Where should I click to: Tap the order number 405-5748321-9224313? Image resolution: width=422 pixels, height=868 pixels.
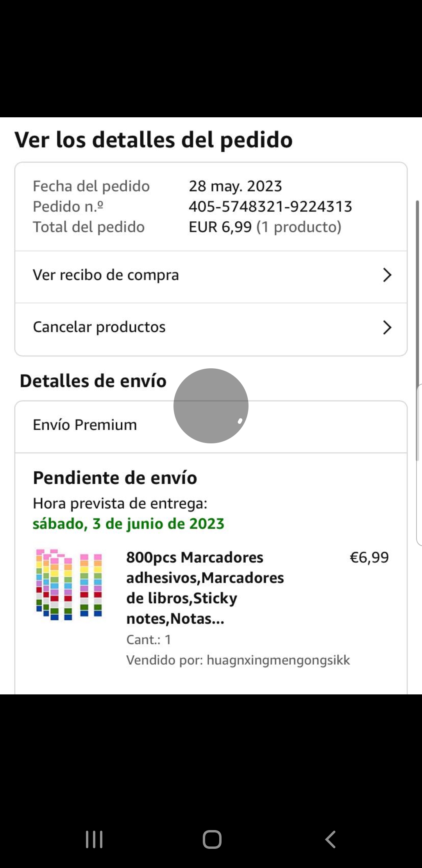point(270,206)
